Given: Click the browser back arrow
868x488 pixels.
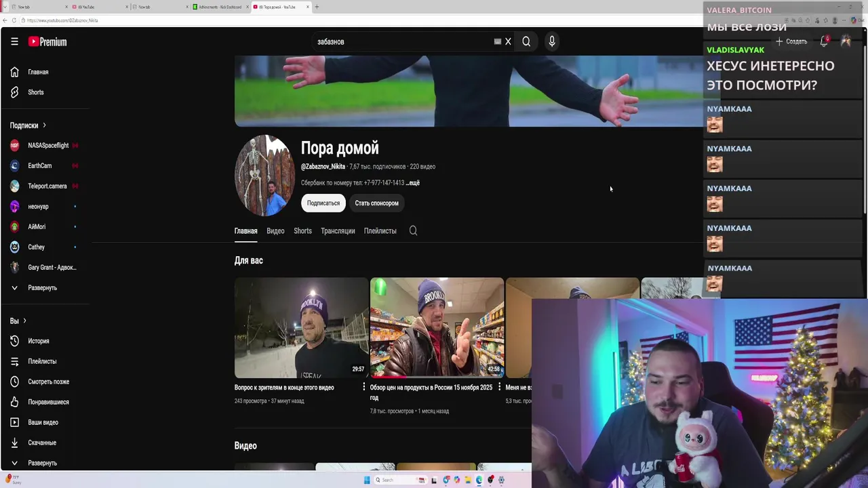Looking at the screenshot, I should (x=5, y=20).
